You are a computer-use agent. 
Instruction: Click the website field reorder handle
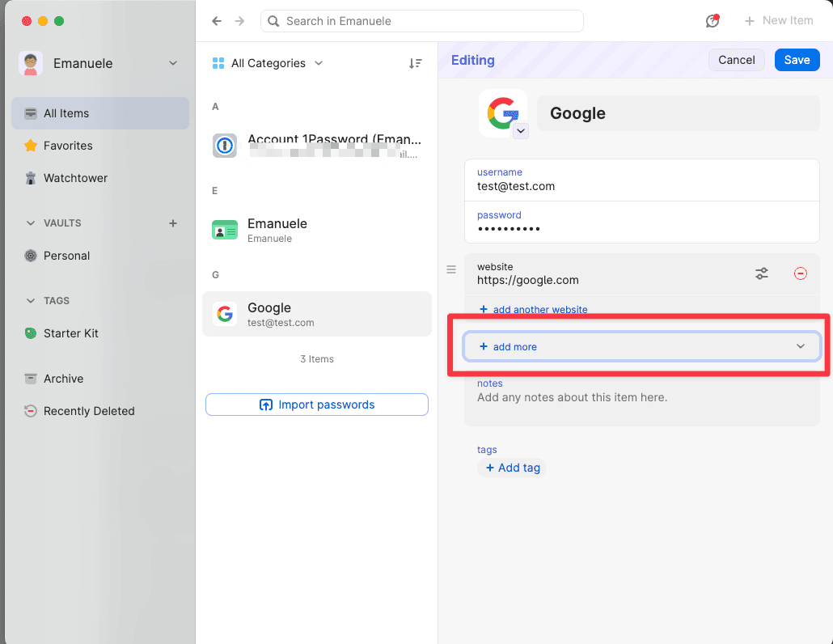click(451, 269)
